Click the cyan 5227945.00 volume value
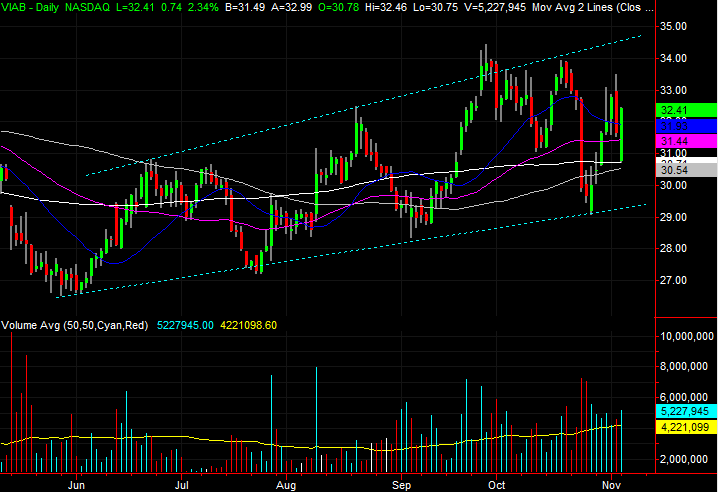Screen dimensions: 718x492 coord(185,325)
